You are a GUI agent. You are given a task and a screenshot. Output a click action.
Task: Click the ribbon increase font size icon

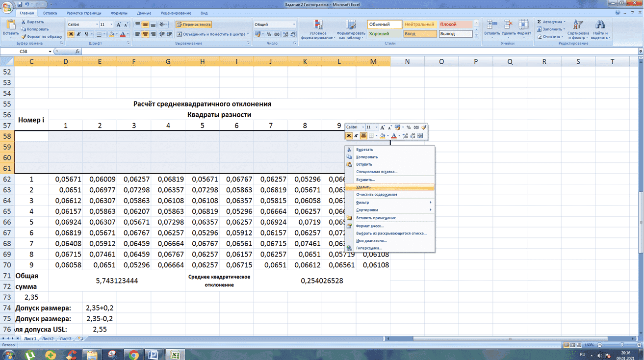(x=119, y=25)
